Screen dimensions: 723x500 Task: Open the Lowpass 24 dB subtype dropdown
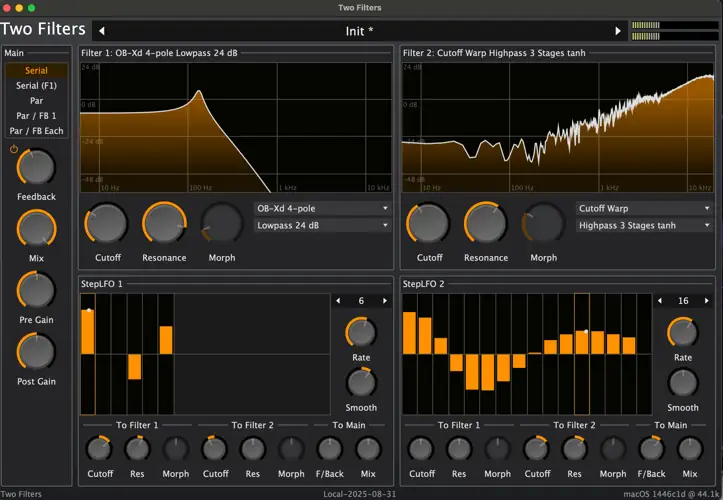pos(322,226)
